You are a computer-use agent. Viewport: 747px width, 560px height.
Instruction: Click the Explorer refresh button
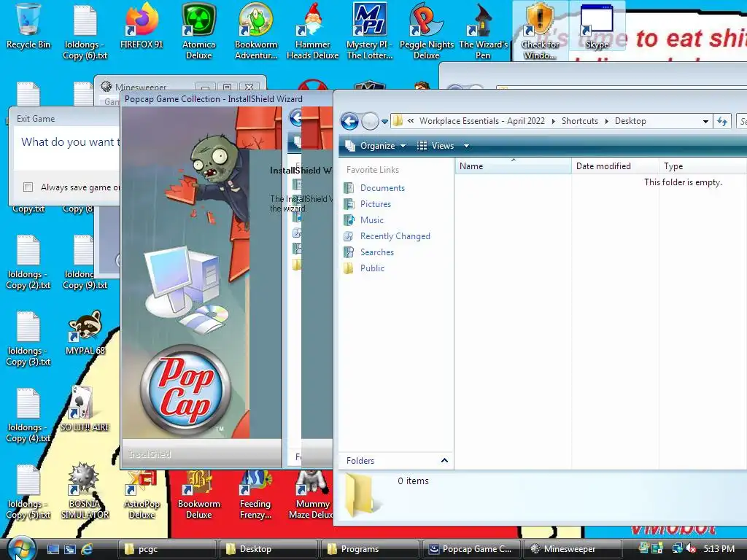pyautogui.click(x=722, y=122)
